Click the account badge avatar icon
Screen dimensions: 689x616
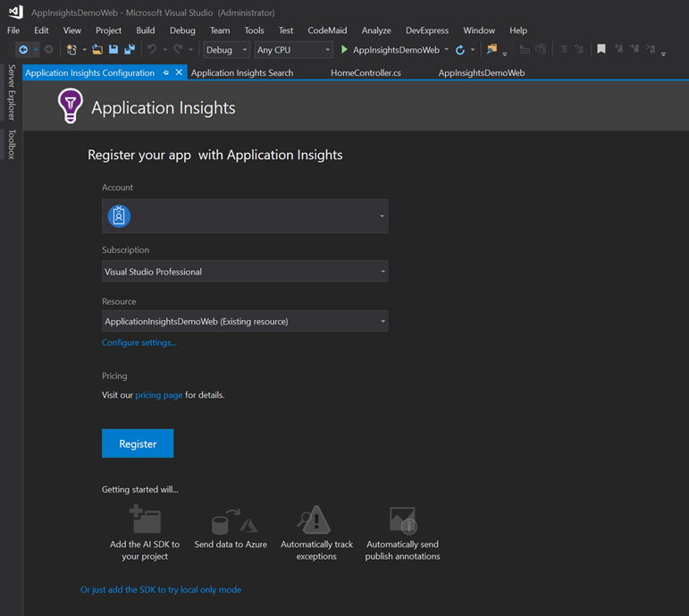point(119,216)
